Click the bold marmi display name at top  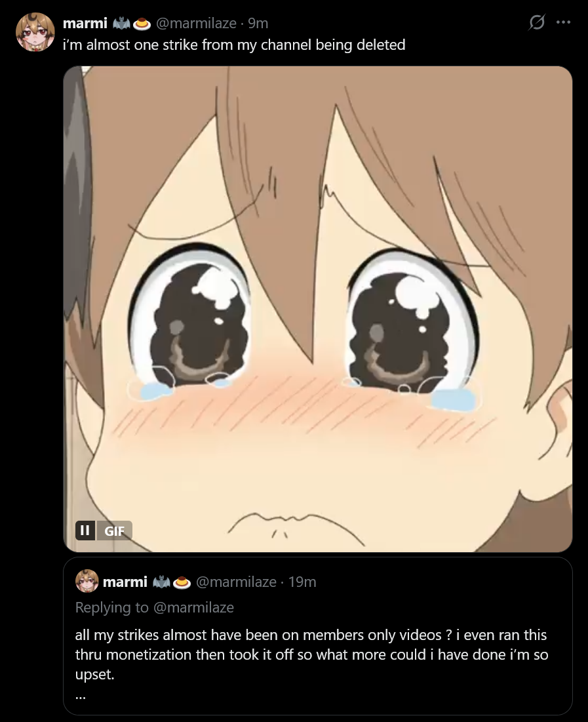coord(85,22)
